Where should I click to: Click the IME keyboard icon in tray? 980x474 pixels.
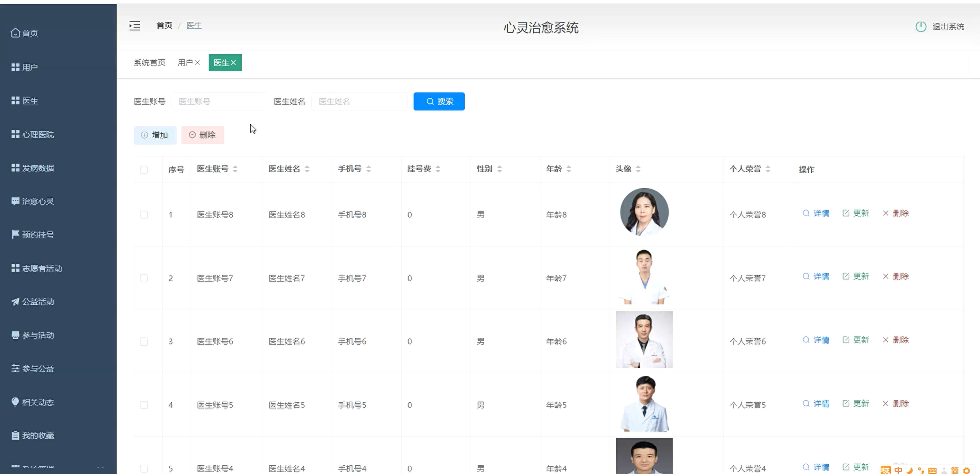[933, 471]
